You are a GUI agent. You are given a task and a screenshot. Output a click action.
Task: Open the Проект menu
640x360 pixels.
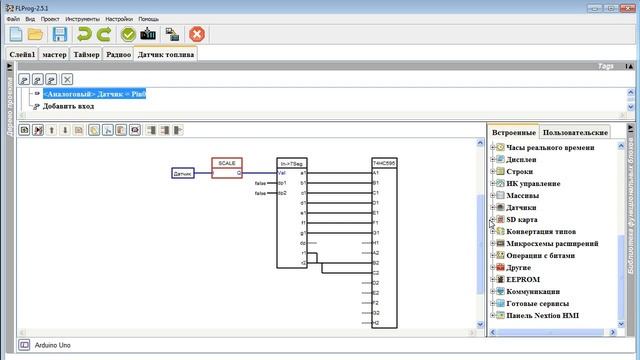click(x=50, y=19)
